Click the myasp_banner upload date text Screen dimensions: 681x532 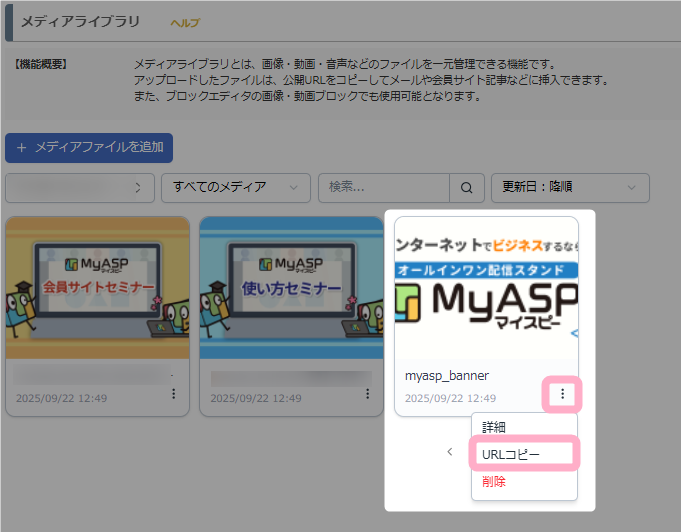[x=450, y=397]
